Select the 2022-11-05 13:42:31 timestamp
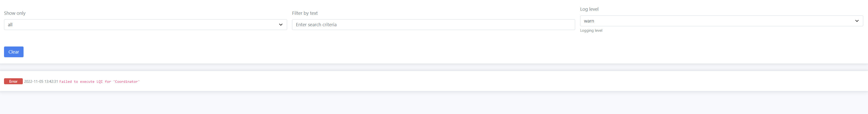The height and width of the screenshot is (114, 868). [x=41, y=81]
